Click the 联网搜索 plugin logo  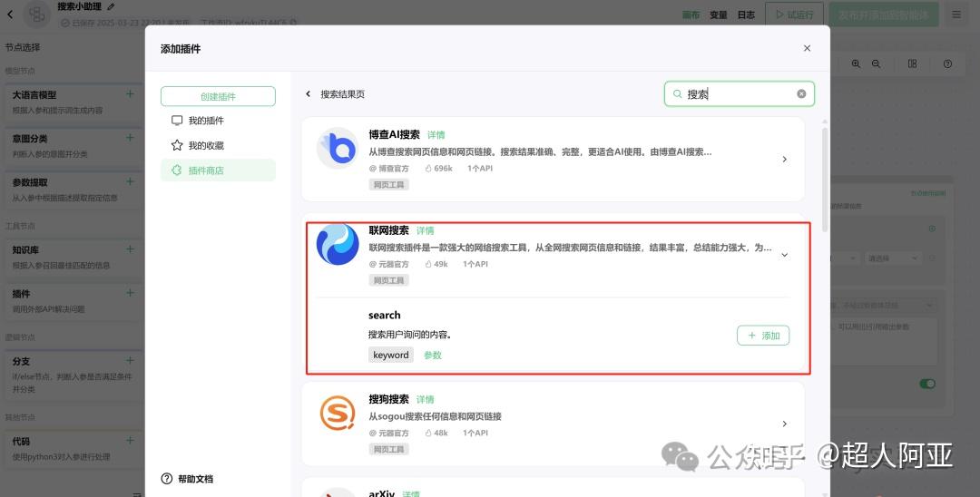338,244
